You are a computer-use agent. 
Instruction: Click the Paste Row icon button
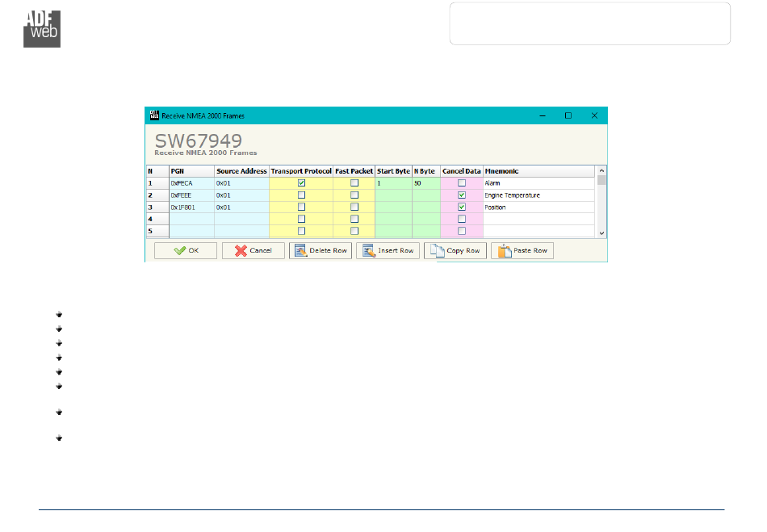[522, 251]
